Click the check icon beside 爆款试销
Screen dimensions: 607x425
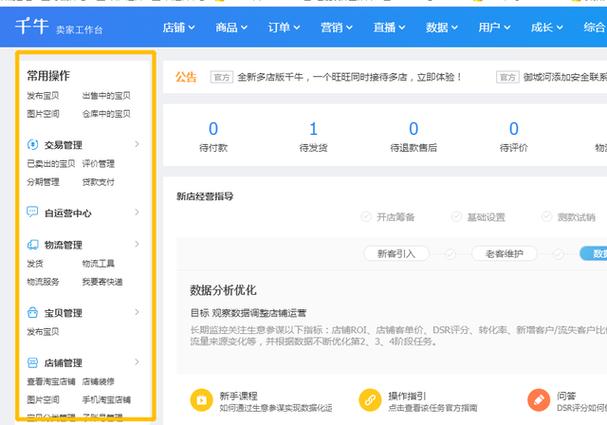pyautogui.click(x=547, y=216)
